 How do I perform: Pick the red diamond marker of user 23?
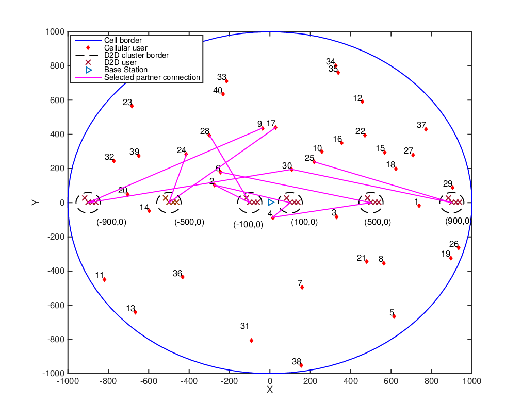(x=132, y=106)
